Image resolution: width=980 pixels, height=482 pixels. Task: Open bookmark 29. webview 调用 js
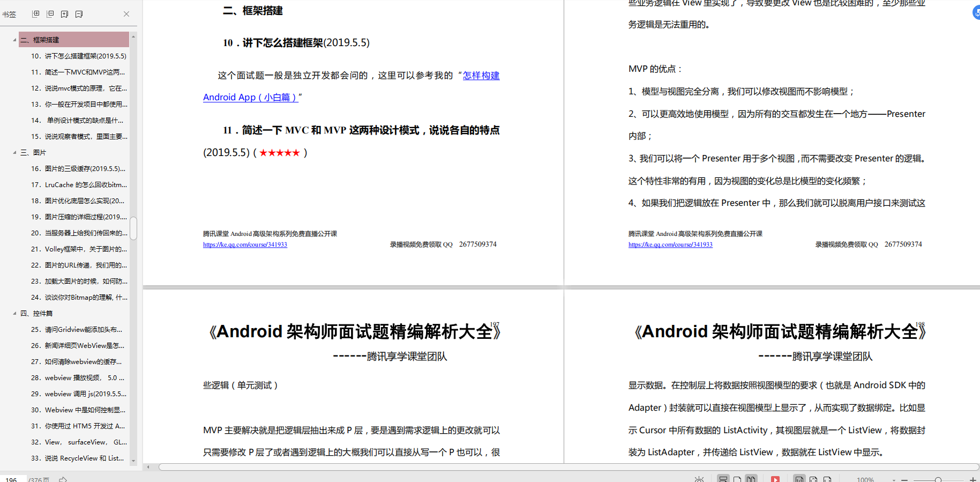tap(79, 394)
